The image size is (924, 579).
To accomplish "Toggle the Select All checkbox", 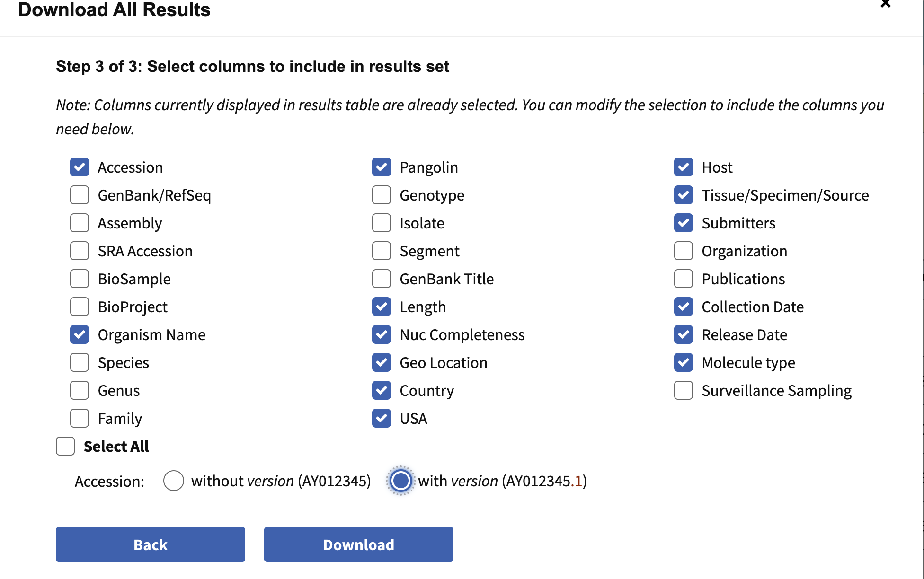I will click(x=65, y=446).
